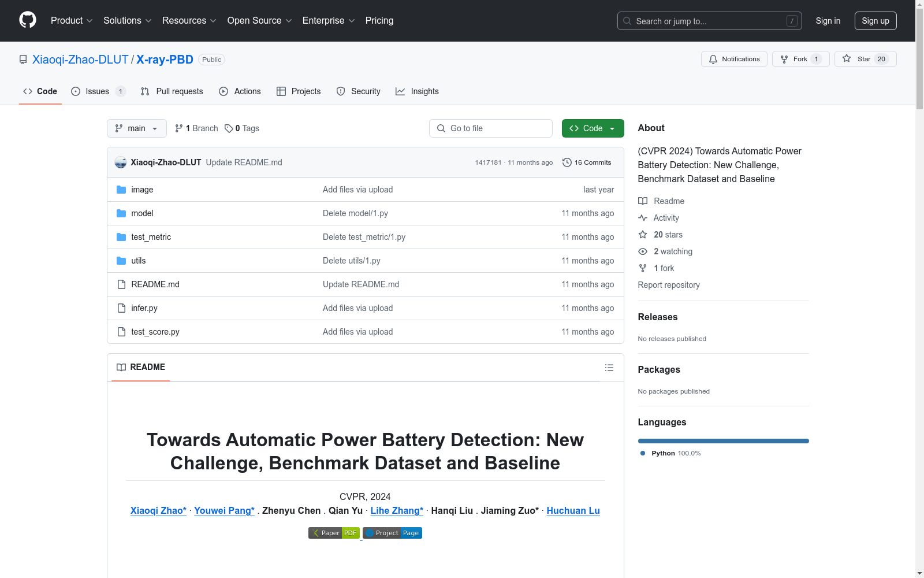
Task: Click the star icon next to 20 stars
Action: coord(643,235)
